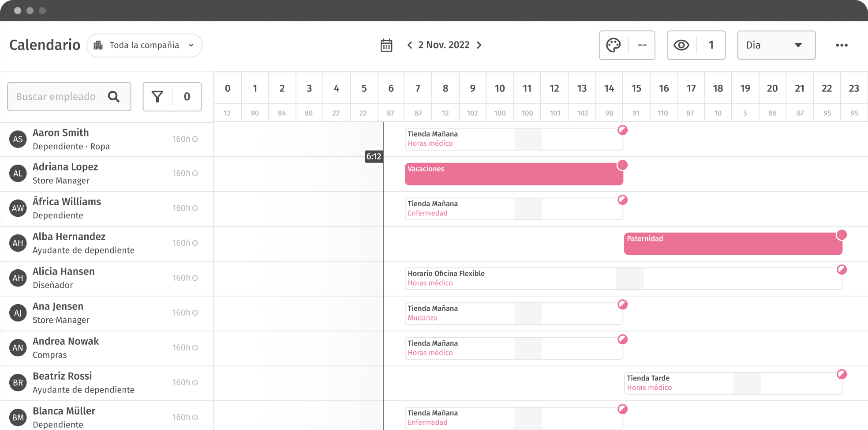Click the pink status badge on Vacaciones
This screenshot has height=430, width=868.
[622, 165]
